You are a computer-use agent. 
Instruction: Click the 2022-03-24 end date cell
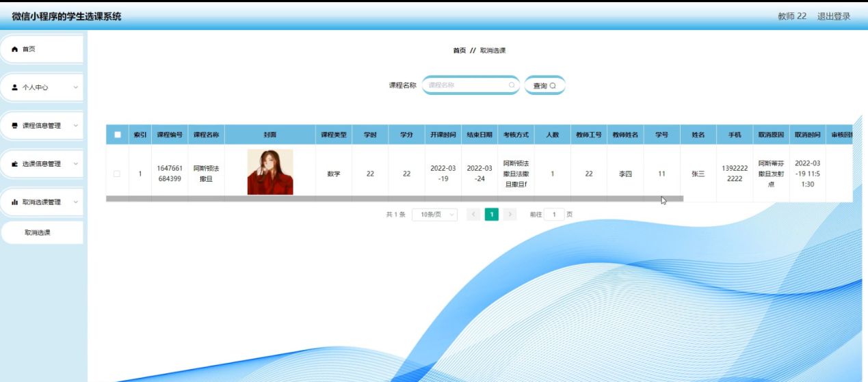pyautogui.click(x=479, y=174)
